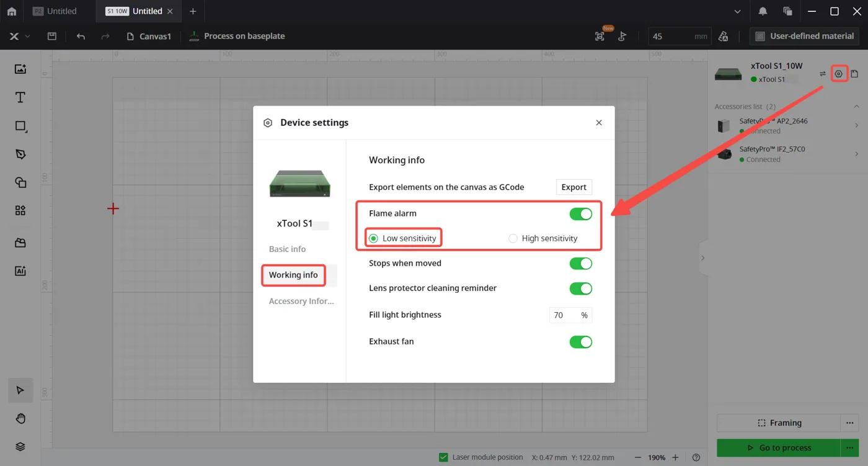Click the 190% zoom level

coord(657,458)
